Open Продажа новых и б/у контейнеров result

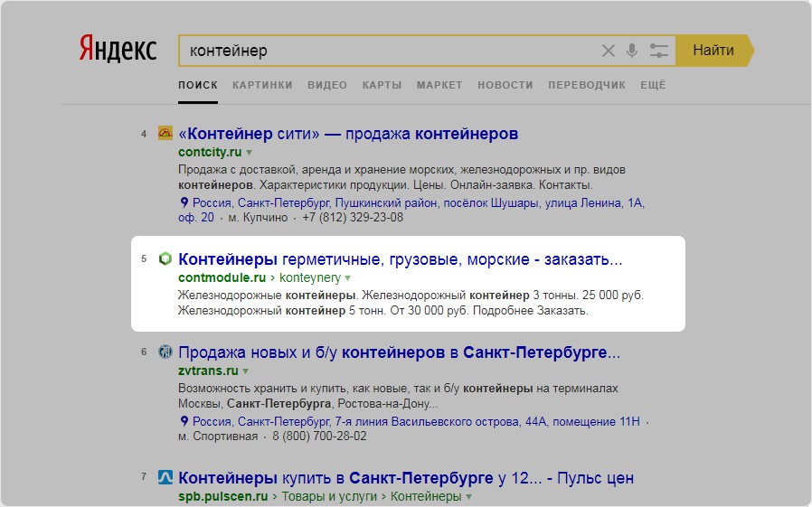click(x=400, y=352)
